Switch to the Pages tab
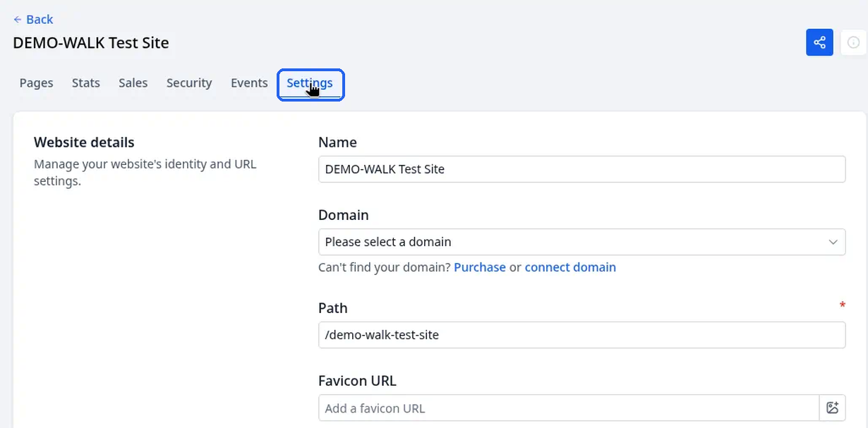 click(36, 83)
